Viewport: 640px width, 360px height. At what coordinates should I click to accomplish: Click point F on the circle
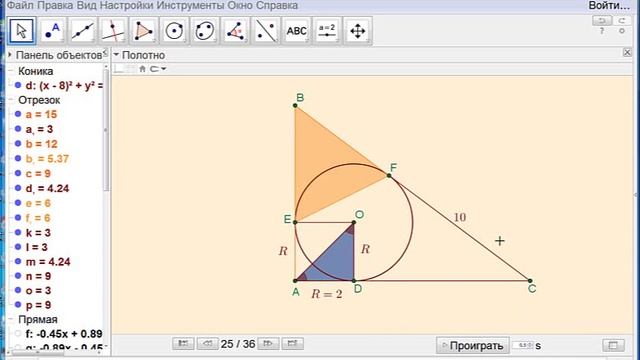[389, 176]
